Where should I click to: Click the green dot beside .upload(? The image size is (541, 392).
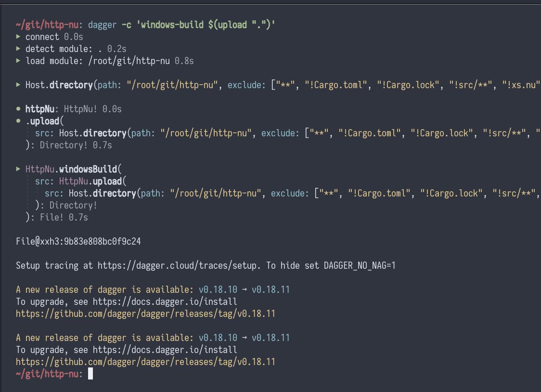pyautogui.click(x=18, y=121)
